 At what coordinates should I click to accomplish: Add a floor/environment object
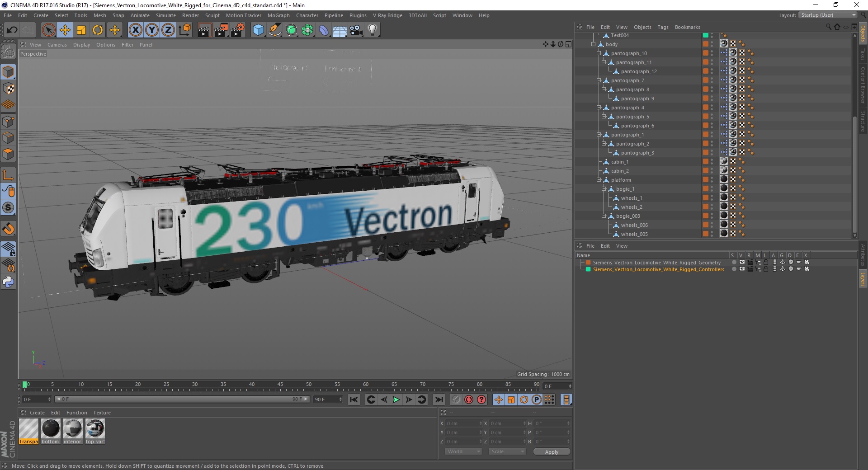[340, 30]
